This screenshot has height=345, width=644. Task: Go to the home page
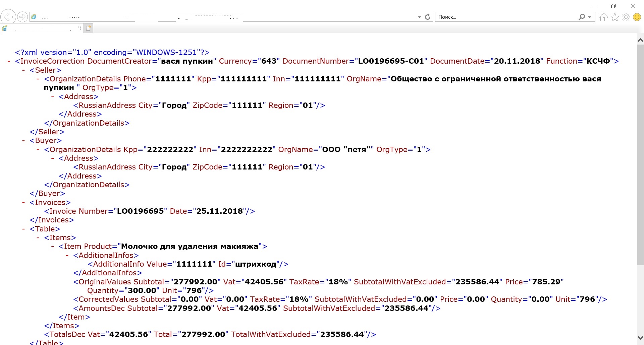pos(603,17)
